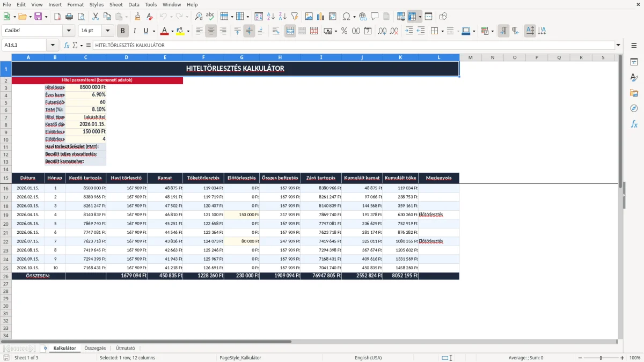Toggle Merge and Center Cells
Image resolution: width=644 pixels, height=362 pixels.
click(290, 31)
